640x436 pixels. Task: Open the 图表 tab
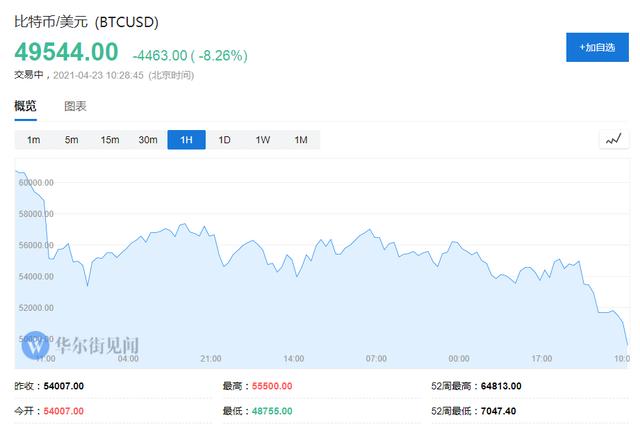(75, 106)
